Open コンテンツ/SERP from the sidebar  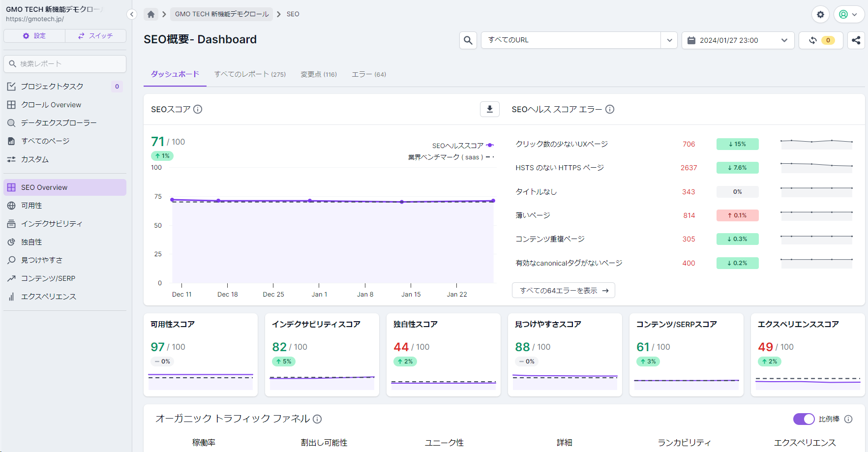[11, 278]
